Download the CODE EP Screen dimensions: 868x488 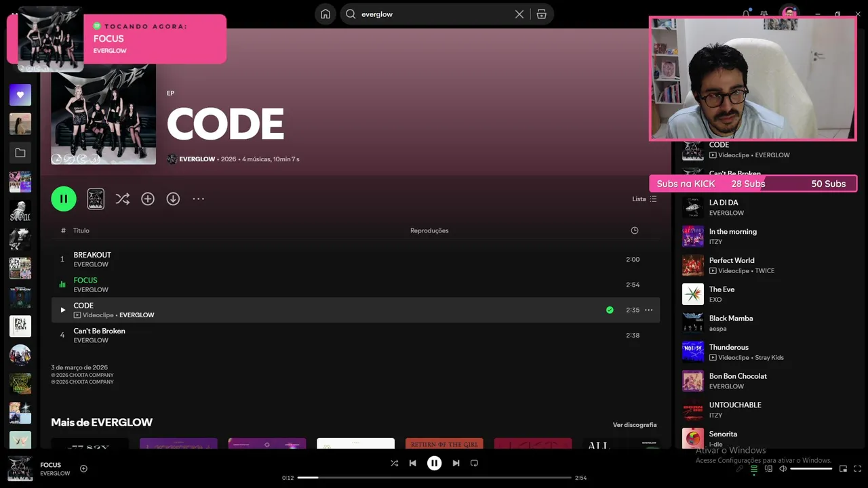pos(173,199)
